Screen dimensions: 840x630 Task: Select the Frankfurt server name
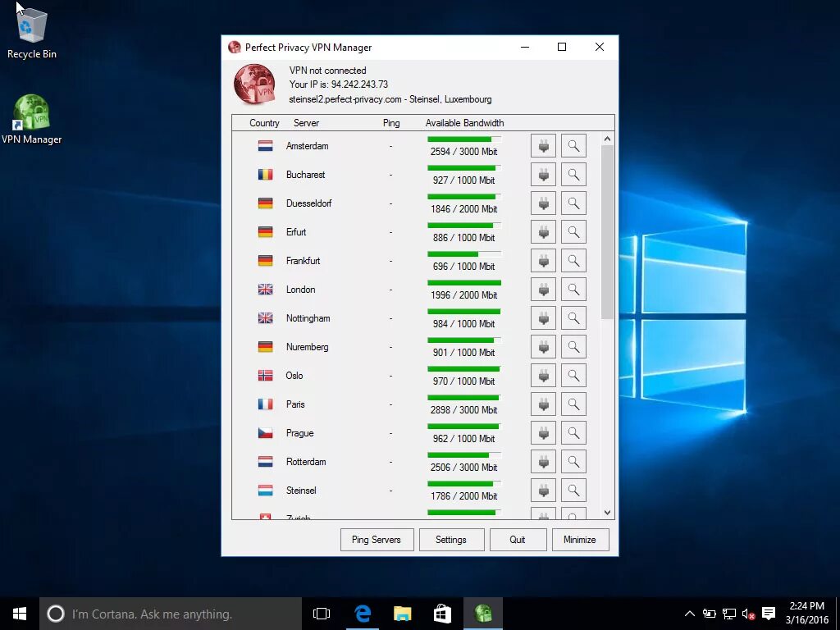(x=303, y=260)
